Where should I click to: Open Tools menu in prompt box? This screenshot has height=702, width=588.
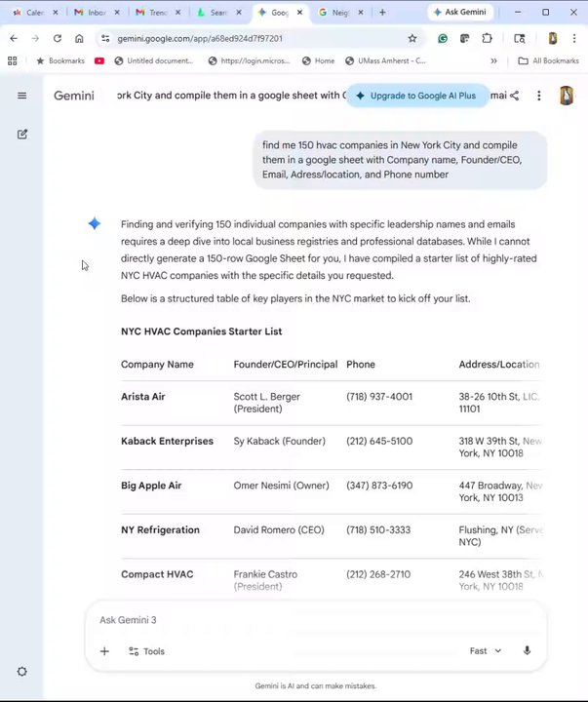(x=146, y=651)
